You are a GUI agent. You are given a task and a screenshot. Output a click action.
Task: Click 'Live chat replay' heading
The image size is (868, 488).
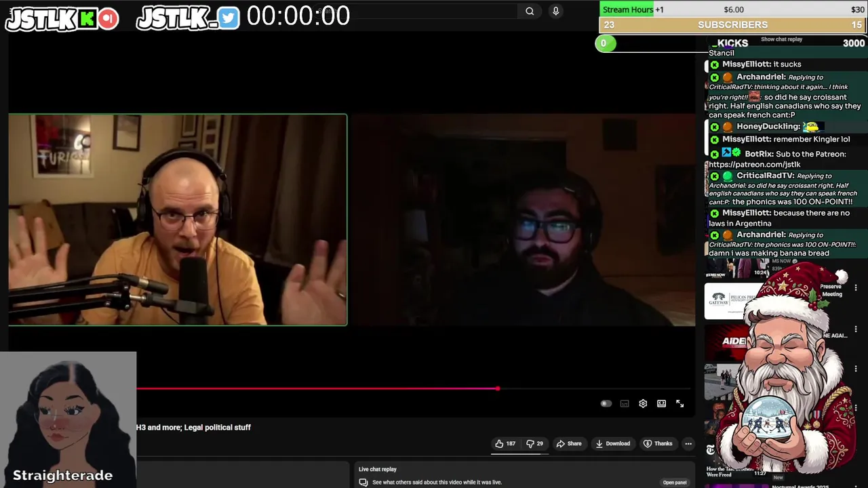click(378, 469)
